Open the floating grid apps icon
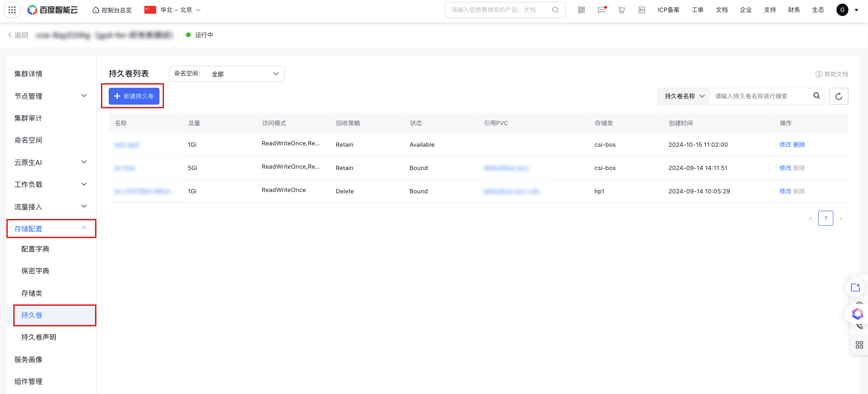The height and width of the screenshot is (394, 868). pyautogui.click(x=859, y=345)
